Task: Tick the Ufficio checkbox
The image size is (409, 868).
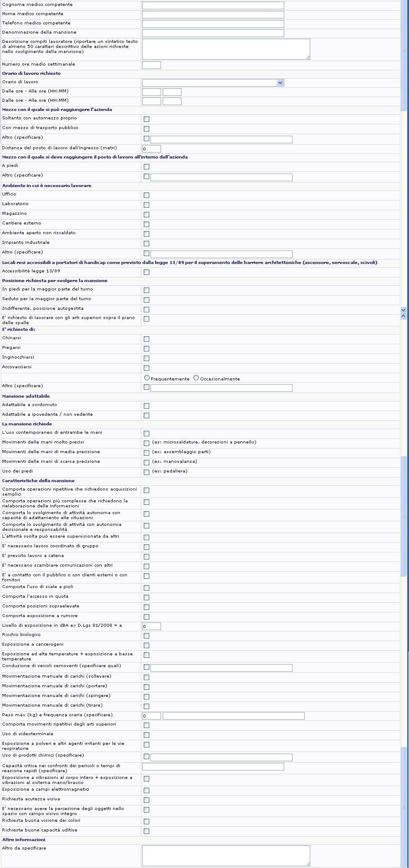Action: click(x=146, y=195)
